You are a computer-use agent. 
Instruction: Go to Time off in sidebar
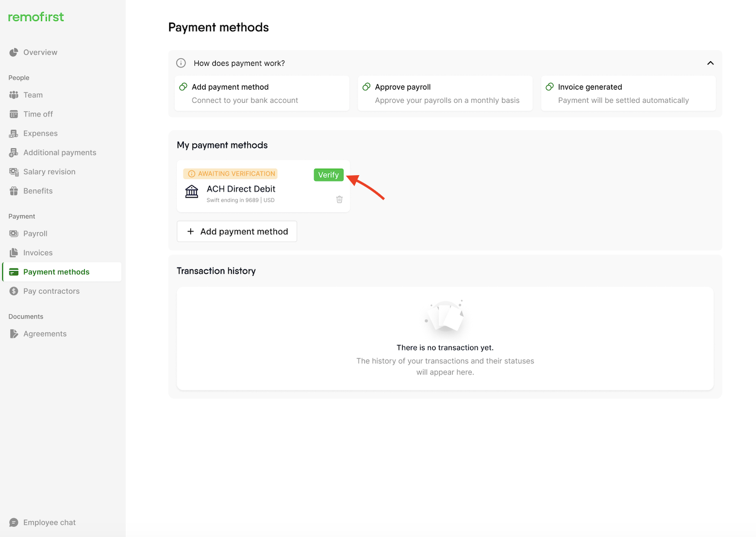pyautogui.click(x=38, y=114)
